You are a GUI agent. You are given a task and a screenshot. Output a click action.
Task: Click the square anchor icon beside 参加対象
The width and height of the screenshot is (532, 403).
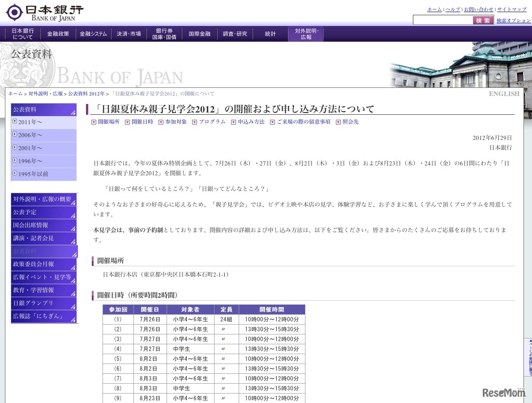click(x=161, y=121)
